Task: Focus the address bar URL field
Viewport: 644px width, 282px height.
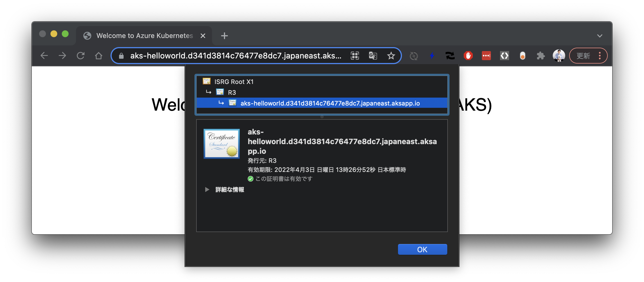Action: 236,56
